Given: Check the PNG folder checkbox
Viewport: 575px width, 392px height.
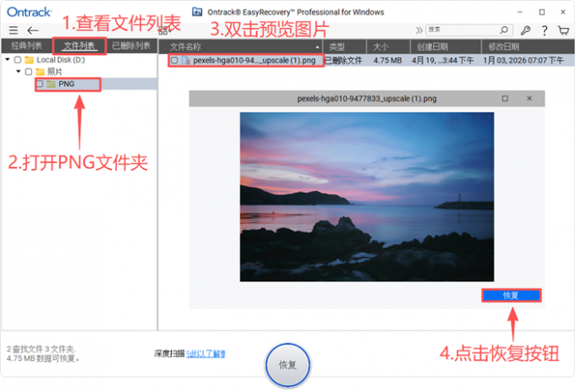Looking at the screenshot, I should point(40,84).
